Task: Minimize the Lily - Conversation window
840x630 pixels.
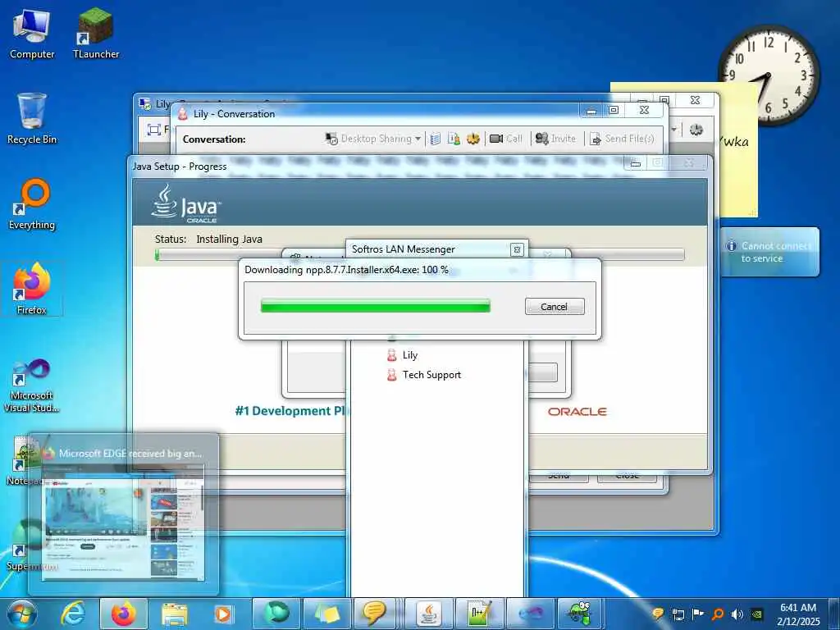Action: point(591,111)
